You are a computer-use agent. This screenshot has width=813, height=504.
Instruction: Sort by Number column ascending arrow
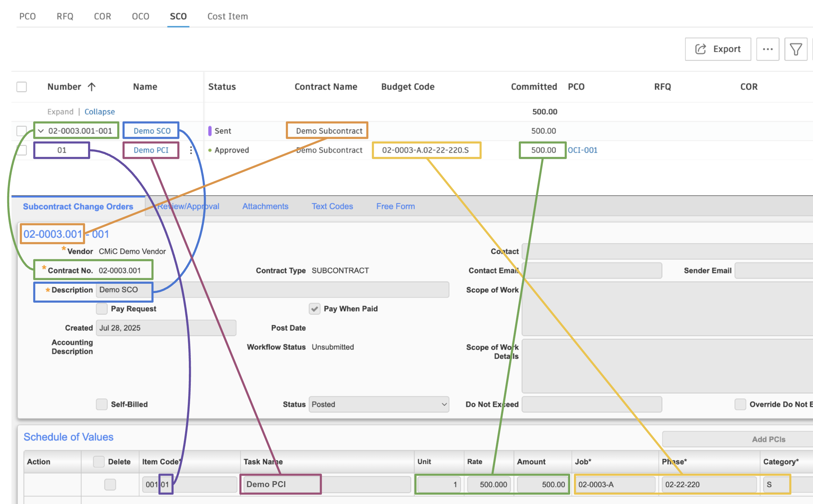point(92,87)
